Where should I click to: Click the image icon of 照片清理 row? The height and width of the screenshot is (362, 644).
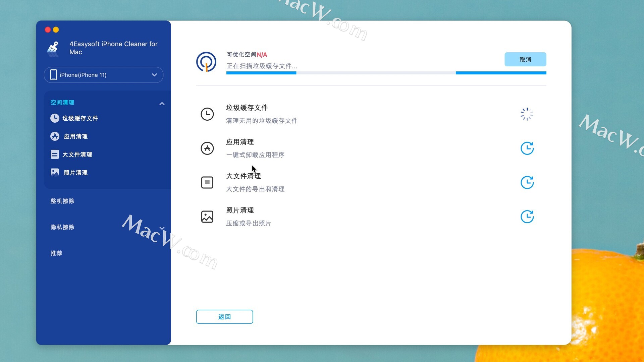coord(207,217)
